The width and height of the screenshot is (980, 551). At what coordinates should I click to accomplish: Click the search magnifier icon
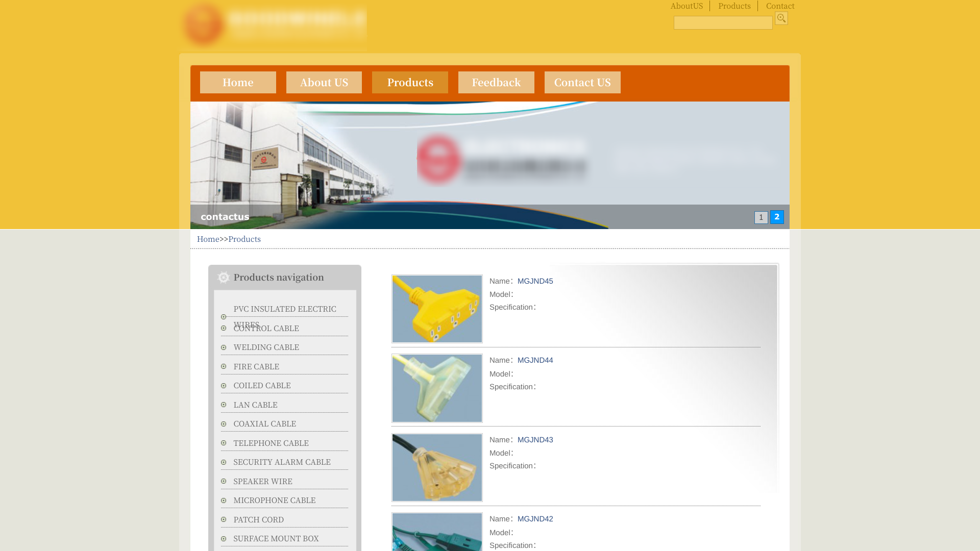point(781,18)
